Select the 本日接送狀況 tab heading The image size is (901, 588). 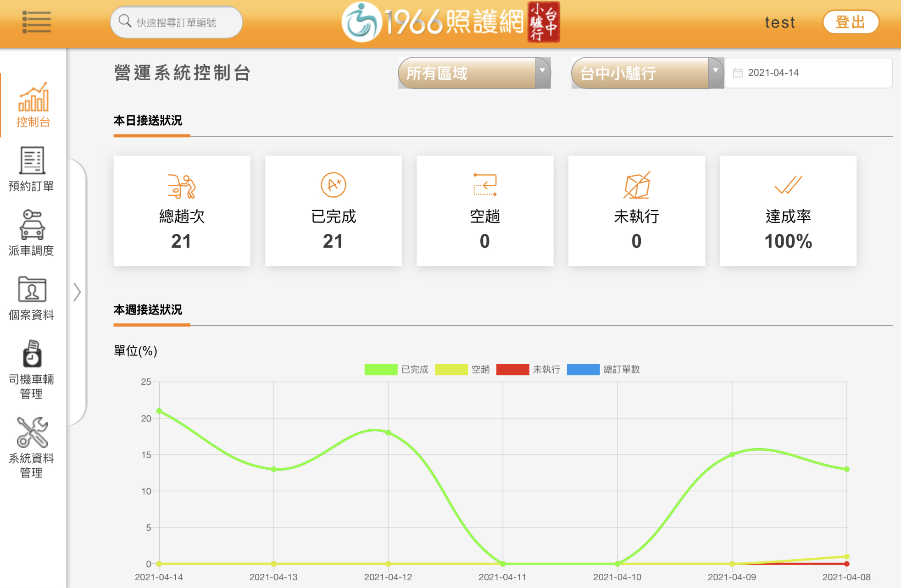point(148,121)
